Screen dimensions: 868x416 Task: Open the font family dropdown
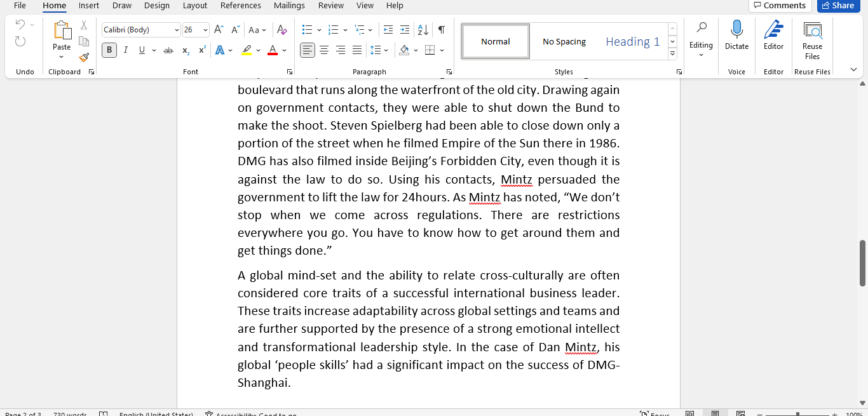tap(177, 29)
